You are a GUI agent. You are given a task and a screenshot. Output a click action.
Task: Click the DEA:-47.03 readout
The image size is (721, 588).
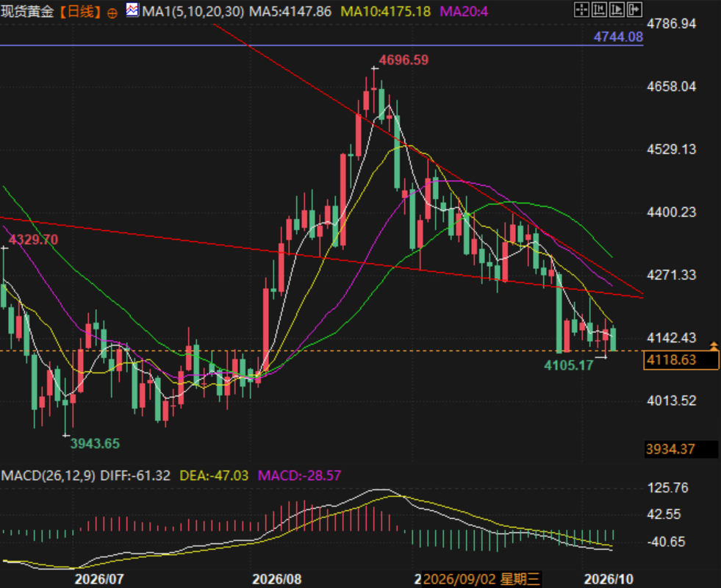click(x=214, y=476)
